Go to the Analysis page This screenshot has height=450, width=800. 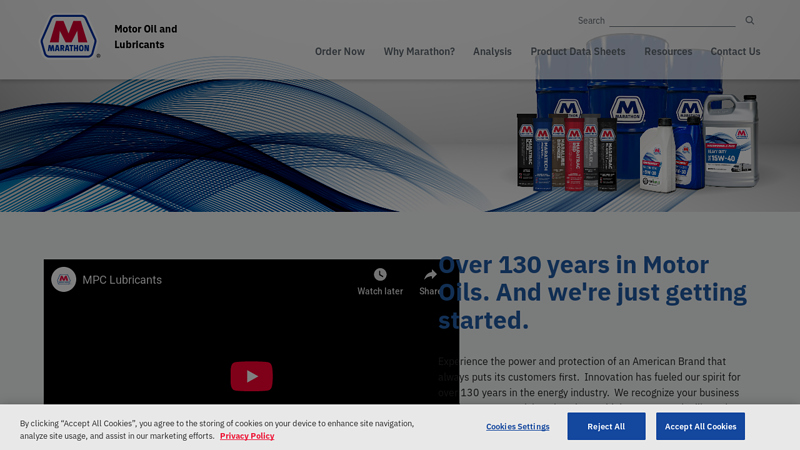click(492, 52)
